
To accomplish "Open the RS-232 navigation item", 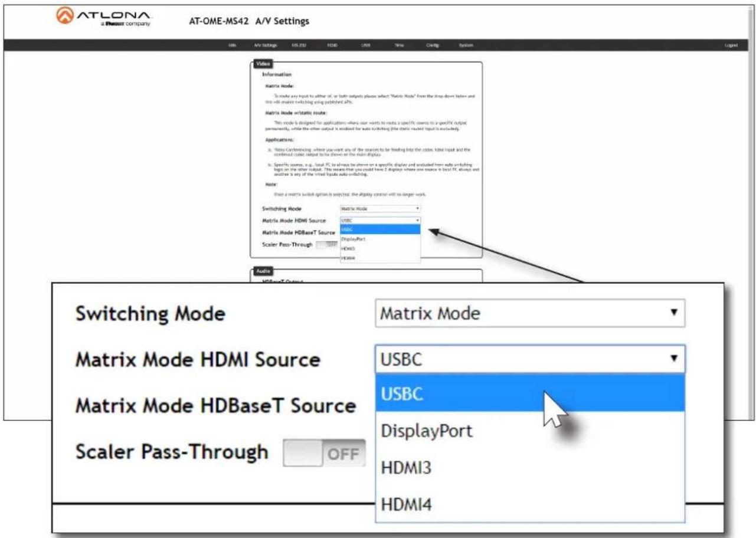I will [x=299, y=45].
